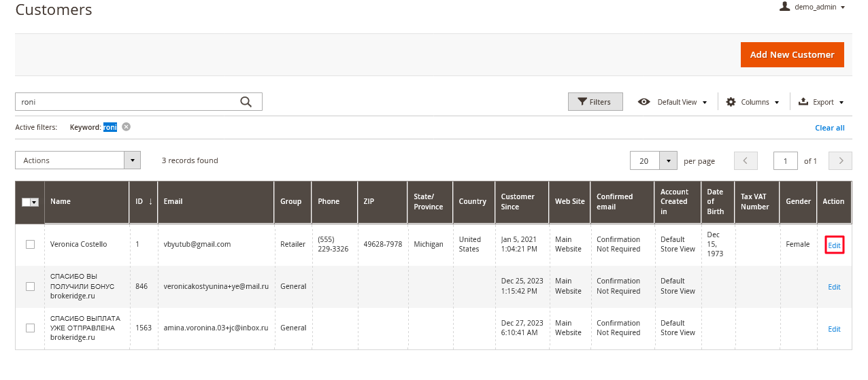This screenshot has width=868, height=380.
Task: Edit Veronica Costello customer
Action: coord(834,245)
